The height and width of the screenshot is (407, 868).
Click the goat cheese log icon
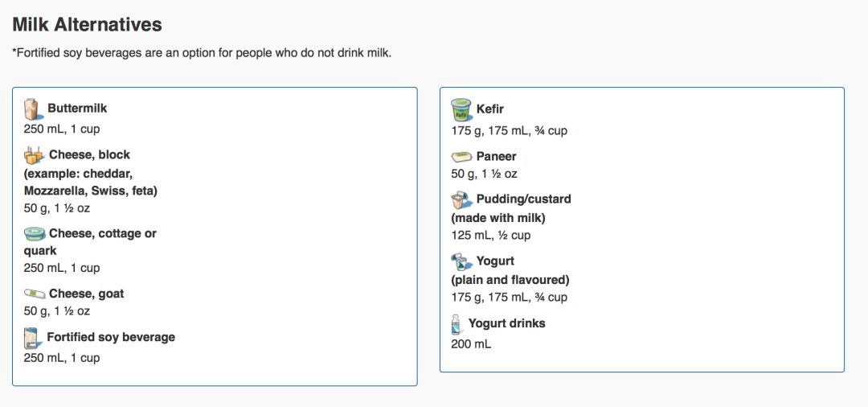pyautogui.click(x=35, y=294)
